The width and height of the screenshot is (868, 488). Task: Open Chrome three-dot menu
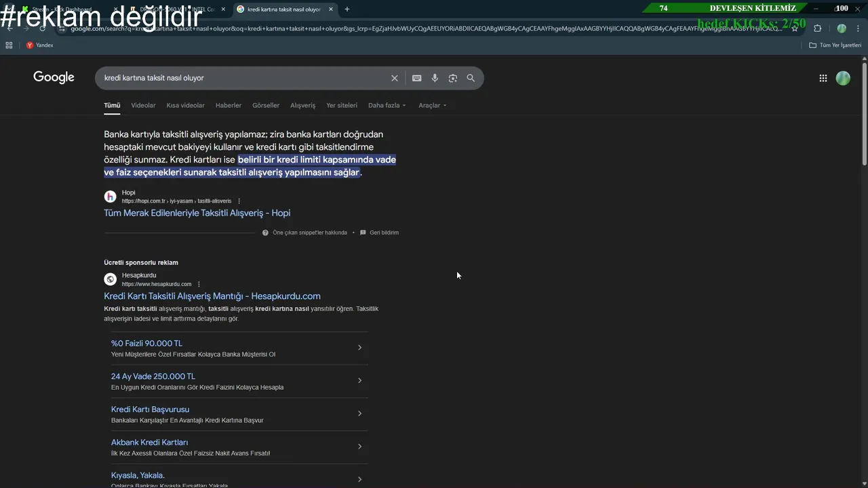[x=858, y=28]
